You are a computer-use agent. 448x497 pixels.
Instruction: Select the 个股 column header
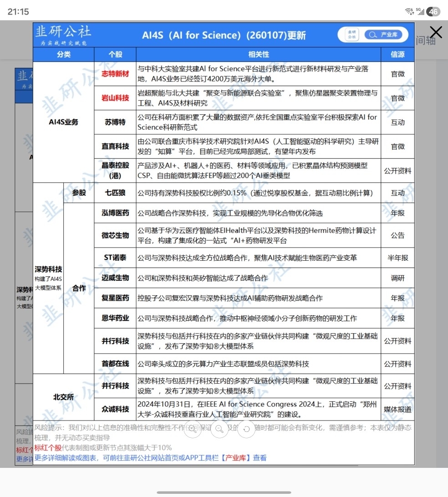coord(115,55)
